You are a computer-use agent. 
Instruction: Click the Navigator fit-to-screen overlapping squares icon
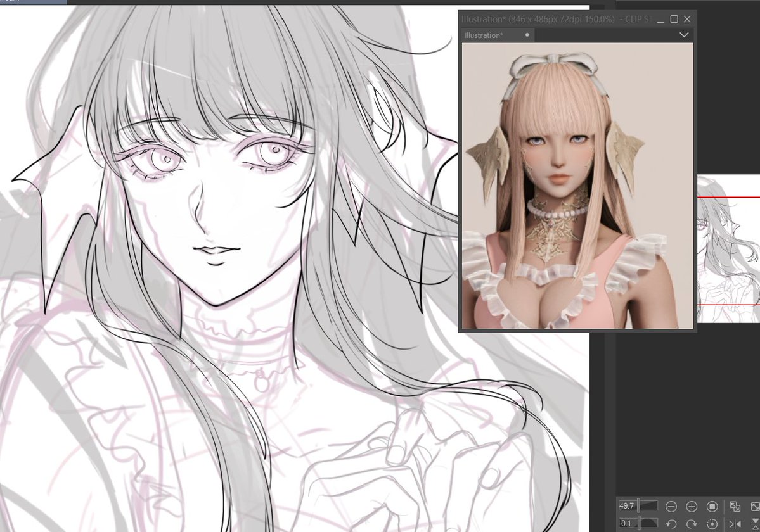(735, 506)
